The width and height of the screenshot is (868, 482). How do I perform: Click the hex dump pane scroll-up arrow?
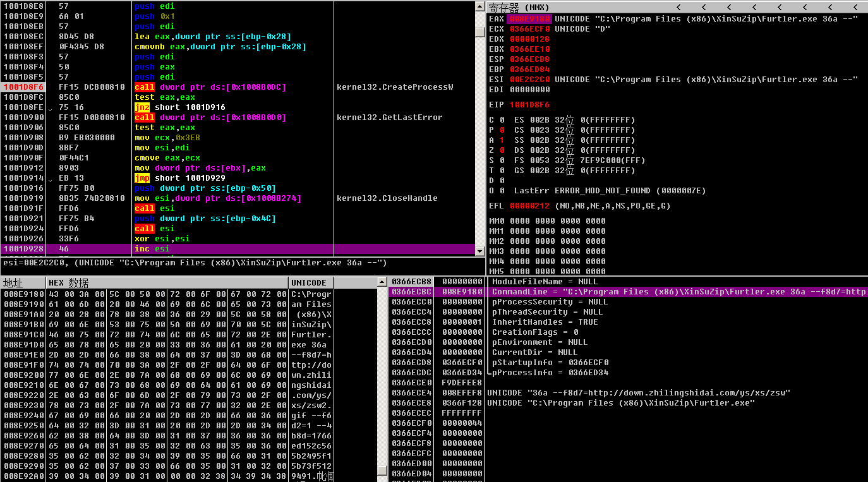coord(381,282)
